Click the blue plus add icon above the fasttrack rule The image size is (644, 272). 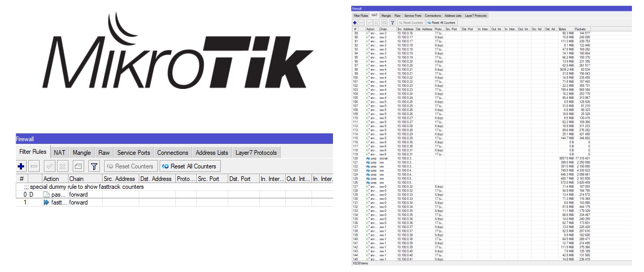(x=21, y=166)
